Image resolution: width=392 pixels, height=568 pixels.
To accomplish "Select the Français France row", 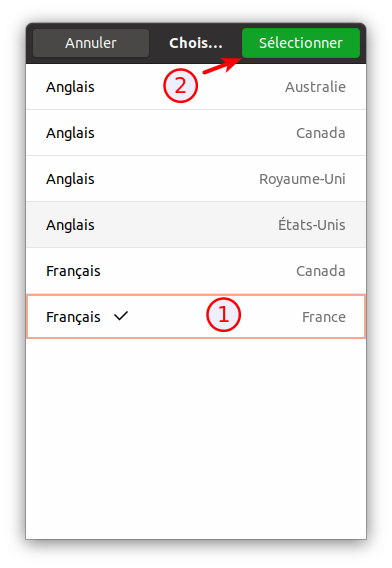I will (x=196, y=317).
